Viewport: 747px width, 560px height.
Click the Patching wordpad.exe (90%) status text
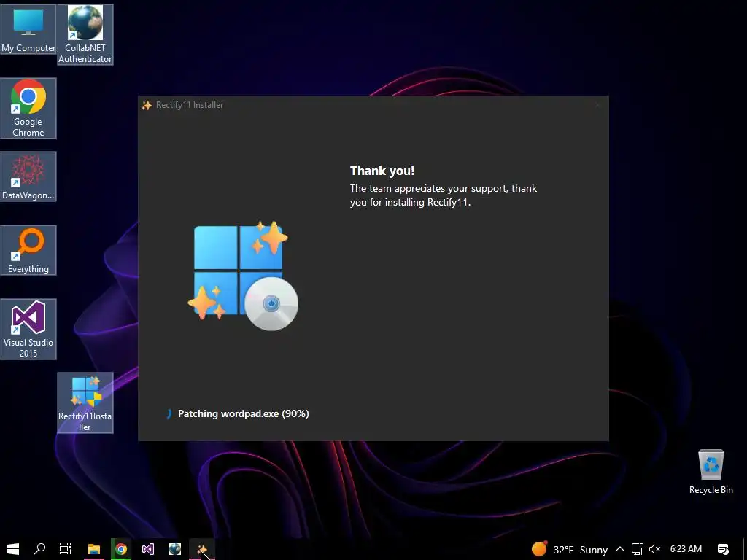click(244, 413)
